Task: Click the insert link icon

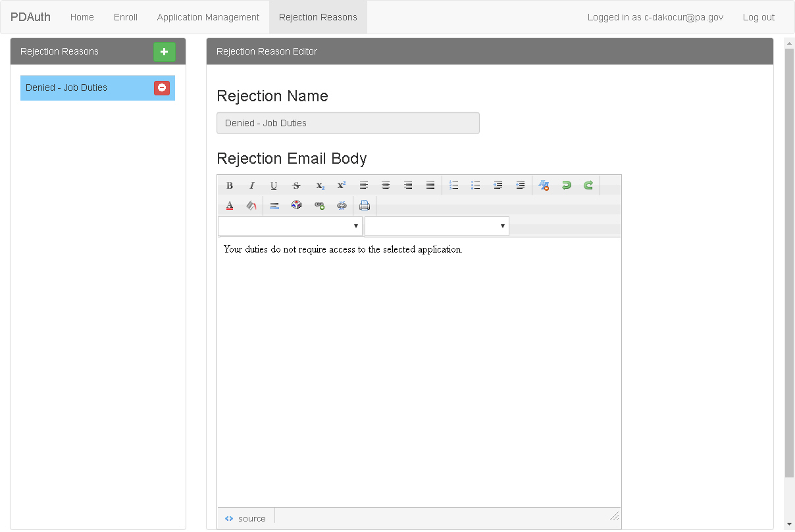Action: pyautogui.click(x=319, y=205)
